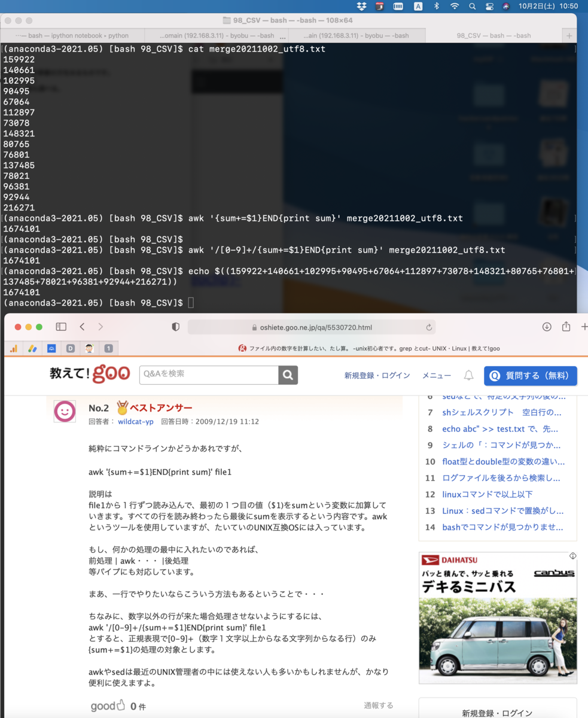The width and height of the screenshot is (588, 718).
Task: Open the 新規登録・ログイン link
Action: click(377, 375)
